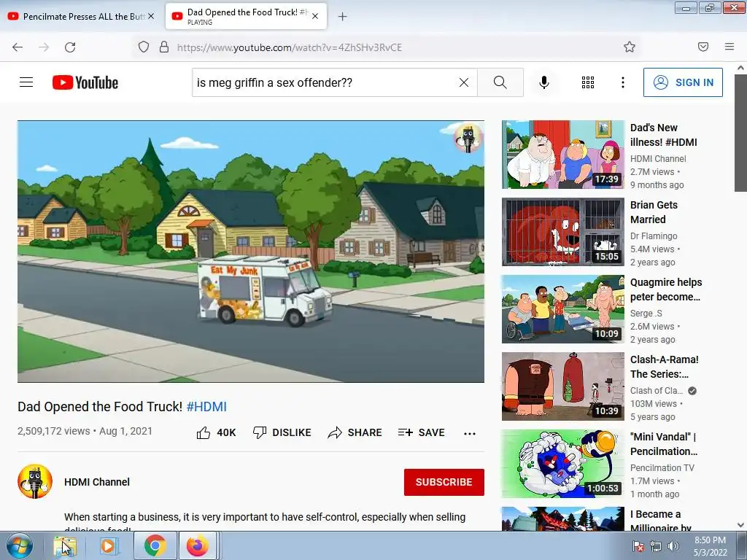
Task: Bookmark this page with star icon
Action: point(630,47)
